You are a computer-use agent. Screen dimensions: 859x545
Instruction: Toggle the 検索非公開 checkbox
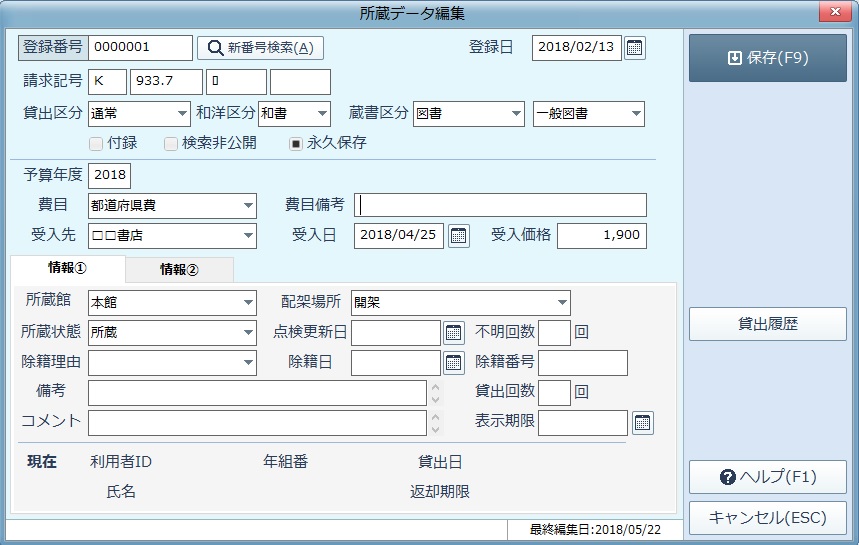click(x=171, y=144)
